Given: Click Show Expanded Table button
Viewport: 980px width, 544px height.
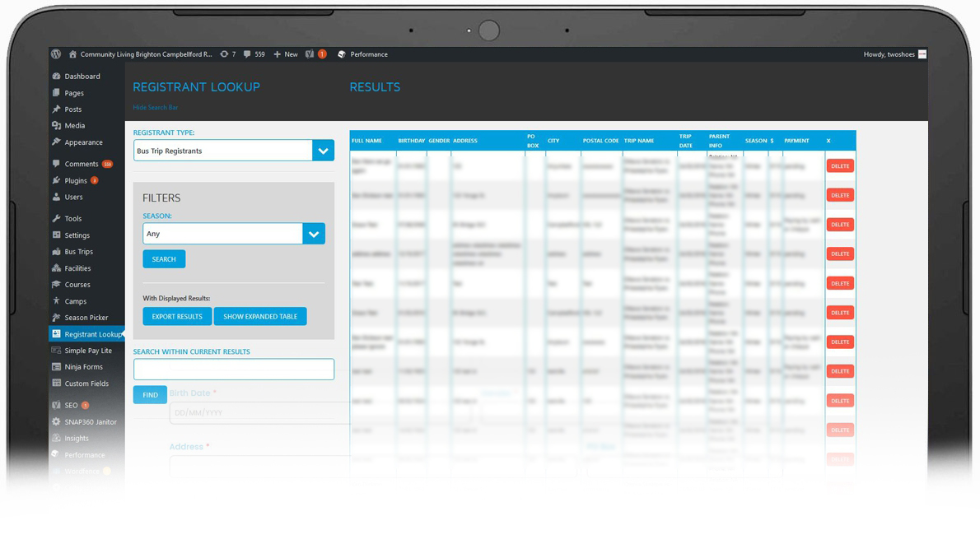Looking at the screenshot, I should 260,317.
